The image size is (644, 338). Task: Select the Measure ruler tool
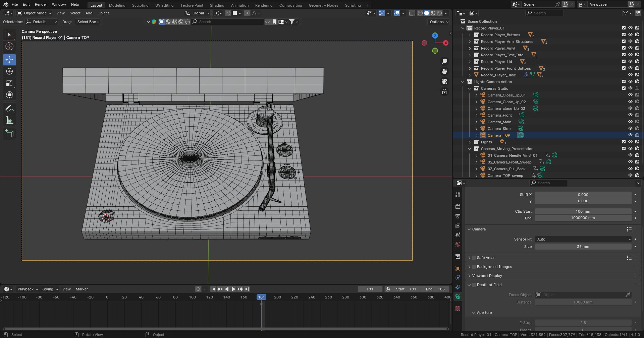click(x=9, y=120)
